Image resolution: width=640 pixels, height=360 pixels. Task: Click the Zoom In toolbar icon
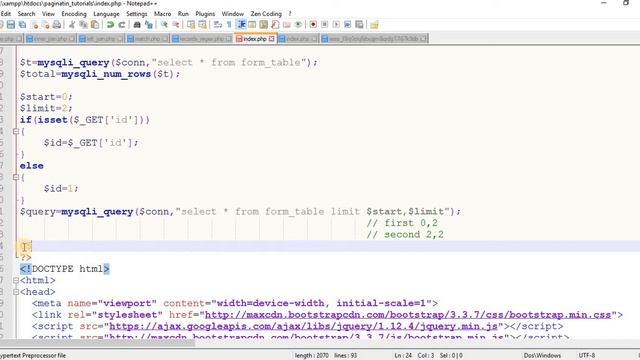click(164, 25)
